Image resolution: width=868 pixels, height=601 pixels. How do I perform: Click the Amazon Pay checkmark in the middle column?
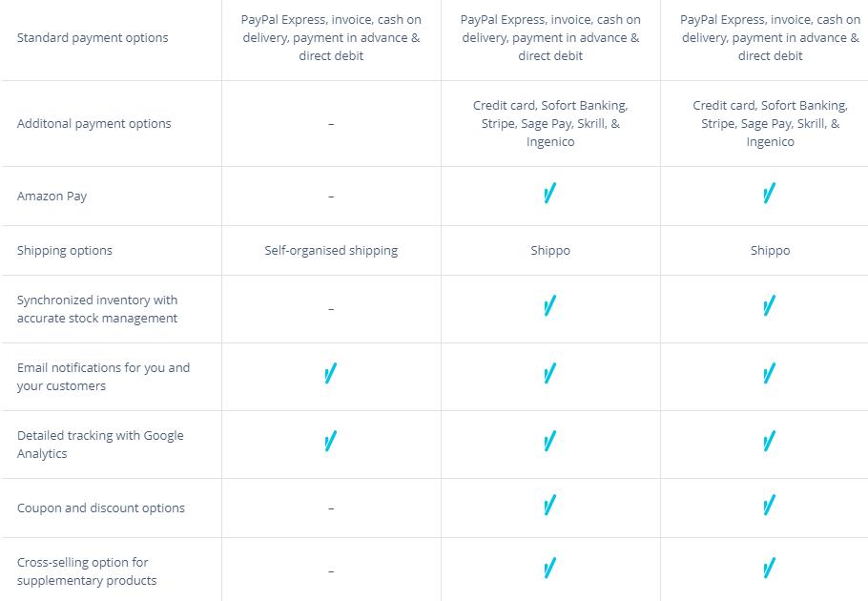tap(549, 196)
